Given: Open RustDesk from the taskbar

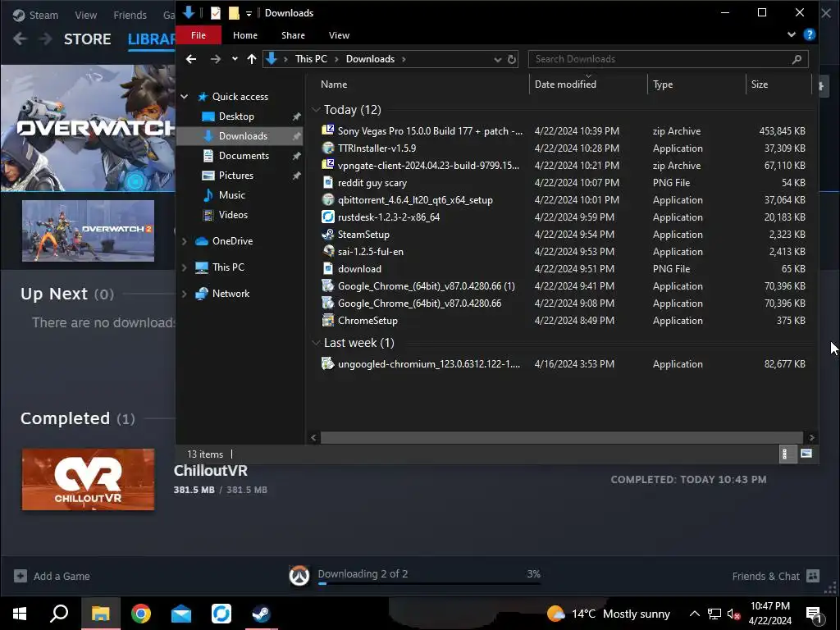Looking at the screenshot, I should pyautogui.click(x=221, y=614).
